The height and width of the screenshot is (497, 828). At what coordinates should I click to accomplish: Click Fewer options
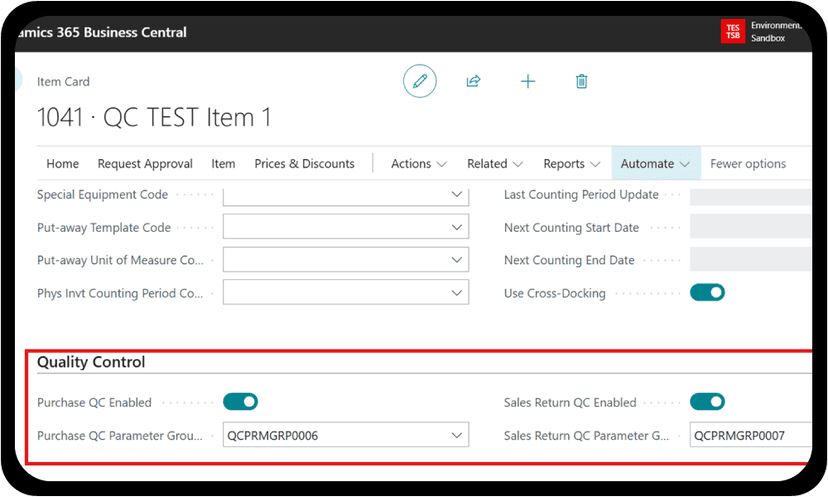(748, 164)
